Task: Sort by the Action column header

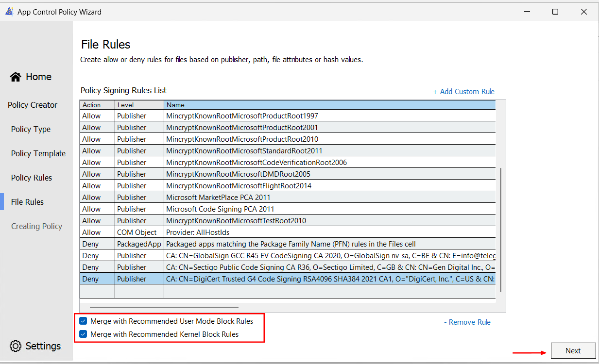Action: point(97,105)
